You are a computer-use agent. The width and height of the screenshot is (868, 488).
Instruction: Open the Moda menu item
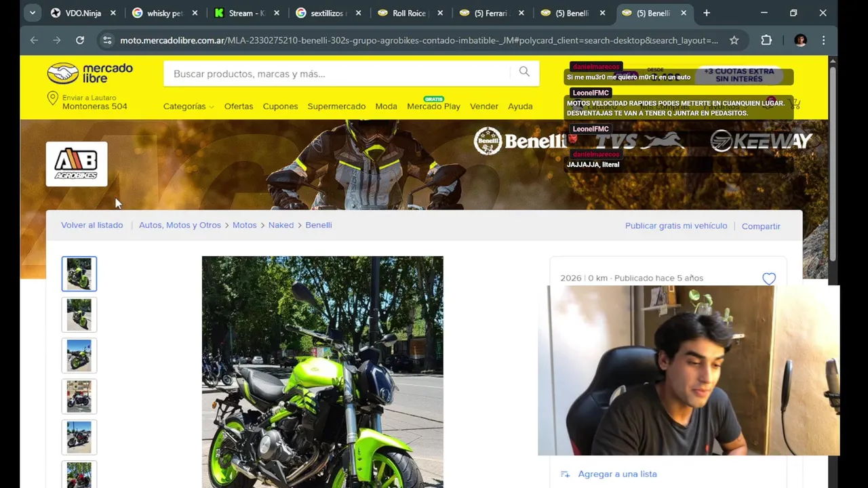coord(386,106)
